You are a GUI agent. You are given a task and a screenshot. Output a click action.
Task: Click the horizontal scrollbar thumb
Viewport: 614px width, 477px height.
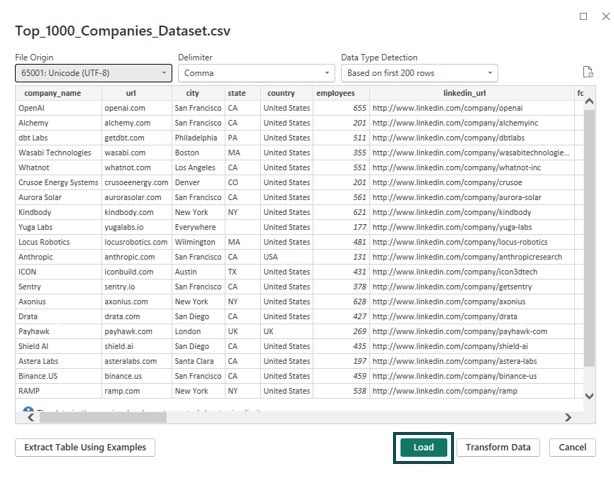pyautogui.click(x=103, y=417)
